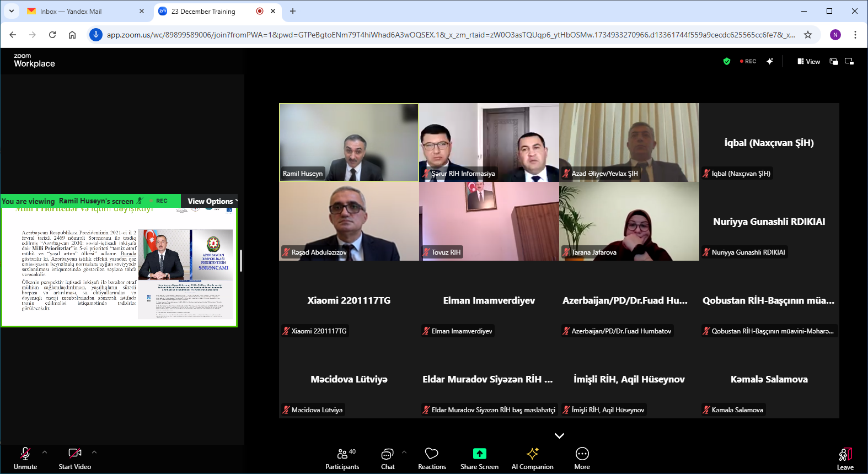Viewport: 868px width, 474px height.
Task: Open the Reactions menu
Action: pyautogui.click(x=432, y=459)
